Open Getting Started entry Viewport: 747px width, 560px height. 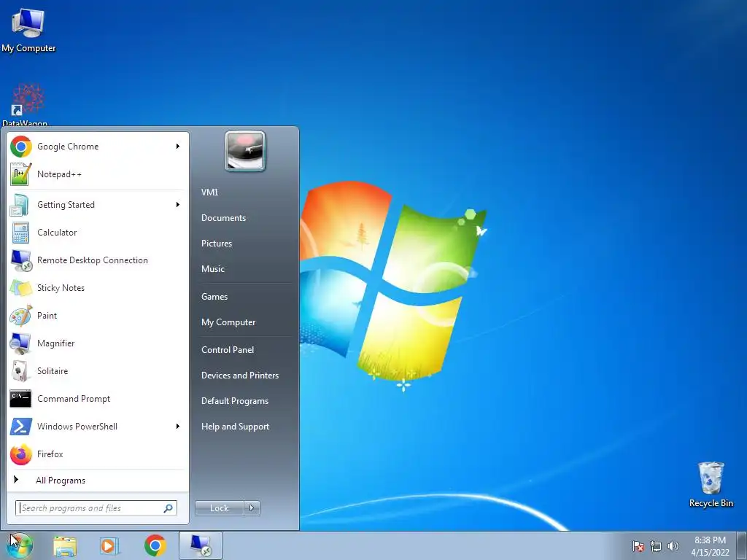pyautogui.click(x=98, y=205)
